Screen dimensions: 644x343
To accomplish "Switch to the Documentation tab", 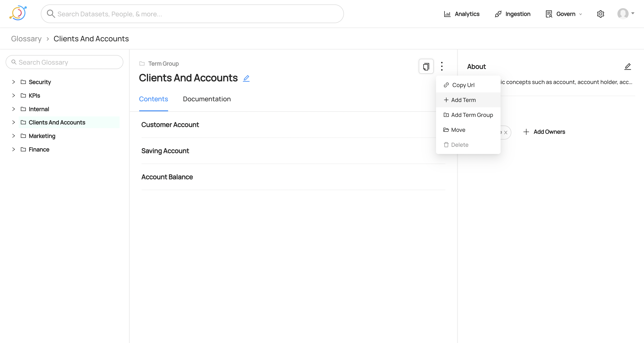I will click(x=207, y=99).
